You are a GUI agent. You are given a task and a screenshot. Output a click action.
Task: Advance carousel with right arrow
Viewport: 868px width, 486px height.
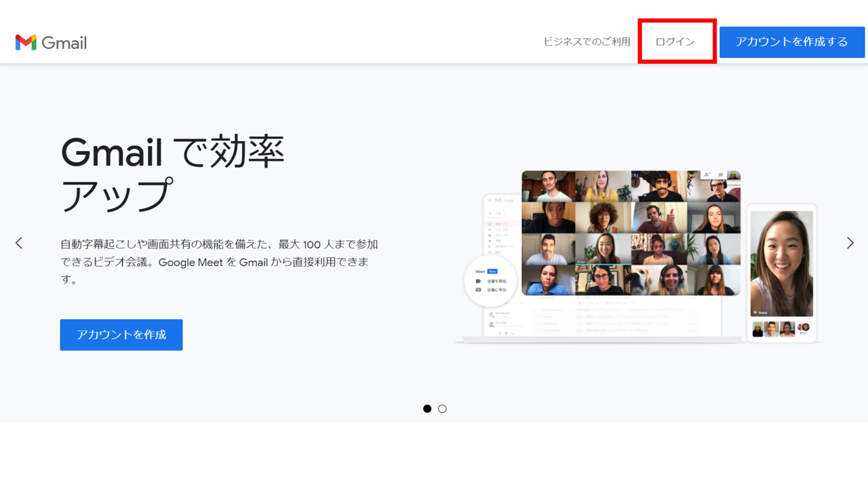click(x=850, y=243)
